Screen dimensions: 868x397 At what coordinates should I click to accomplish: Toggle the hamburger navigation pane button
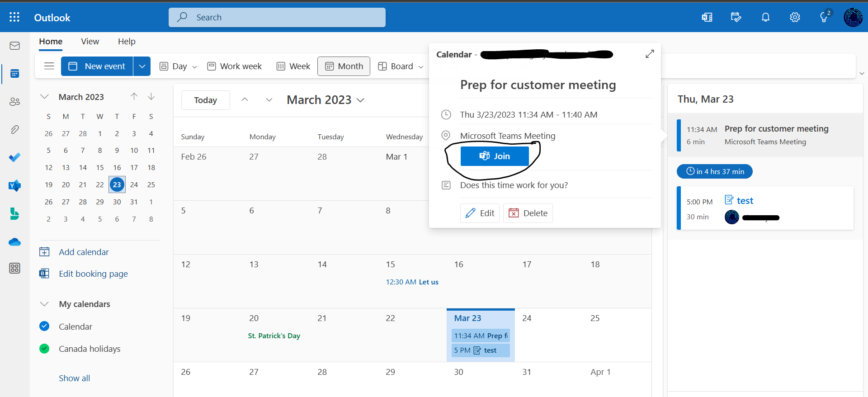tap(49, 66)
